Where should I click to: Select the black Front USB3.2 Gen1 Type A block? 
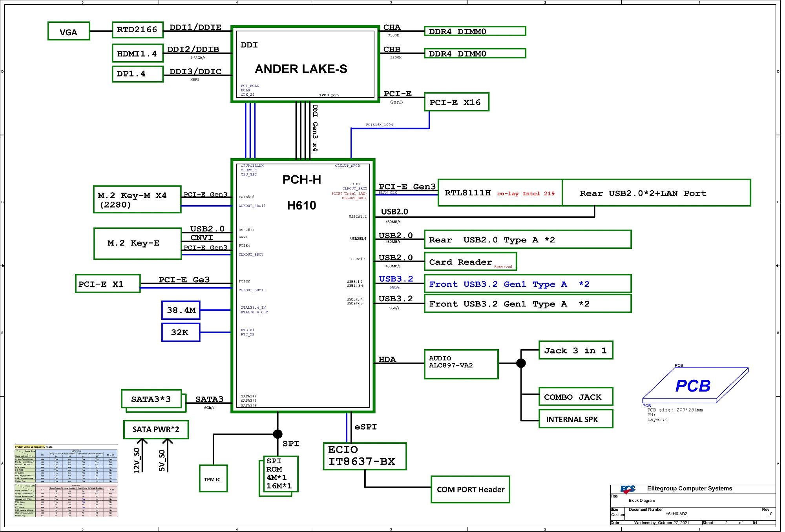[x=528, y=304]
